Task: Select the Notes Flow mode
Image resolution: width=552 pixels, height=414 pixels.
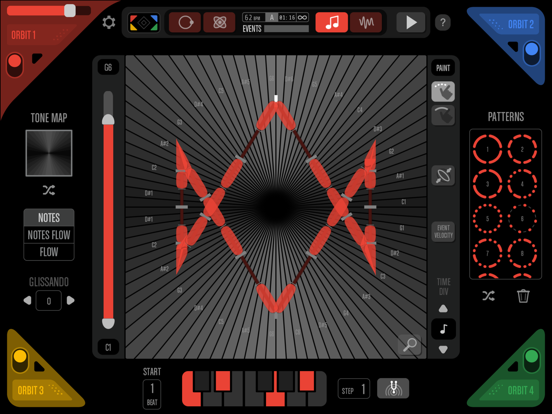Action: [49, 235]
